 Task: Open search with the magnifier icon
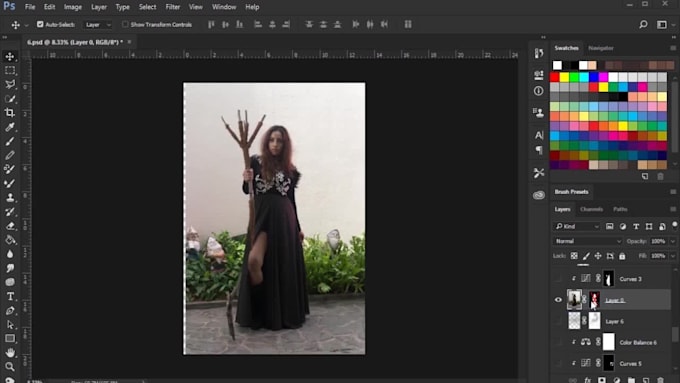click(x=644, y=25)
